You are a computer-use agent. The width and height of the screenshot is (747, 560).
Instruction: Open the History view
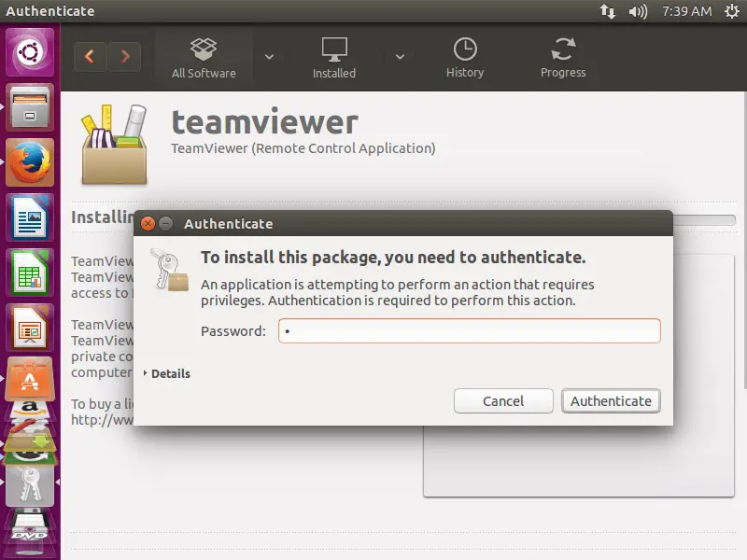(464, 58)
